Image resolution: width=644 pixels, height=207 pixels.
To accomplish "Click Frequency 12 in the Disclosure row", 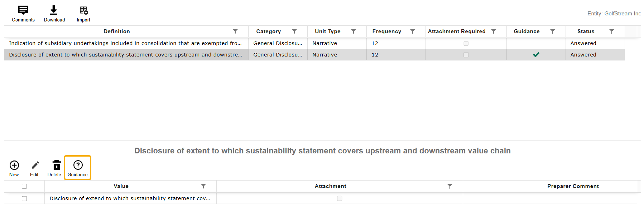I will (396, 55).
